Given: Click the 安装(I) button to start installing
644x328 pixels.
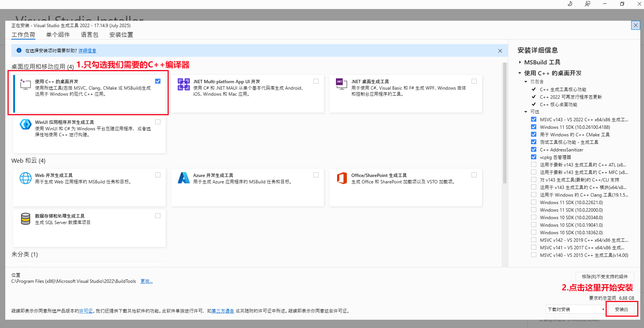Looking at the screenshot, I should pos(621,310).
